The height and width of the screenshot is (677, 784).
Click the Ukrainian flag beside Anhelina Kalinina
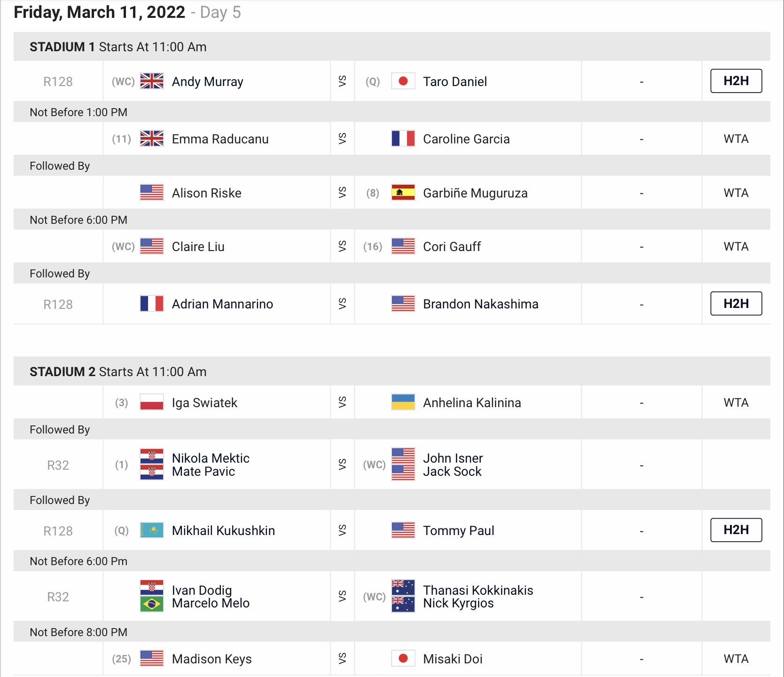pyautogui.click(x=403, y=402)
